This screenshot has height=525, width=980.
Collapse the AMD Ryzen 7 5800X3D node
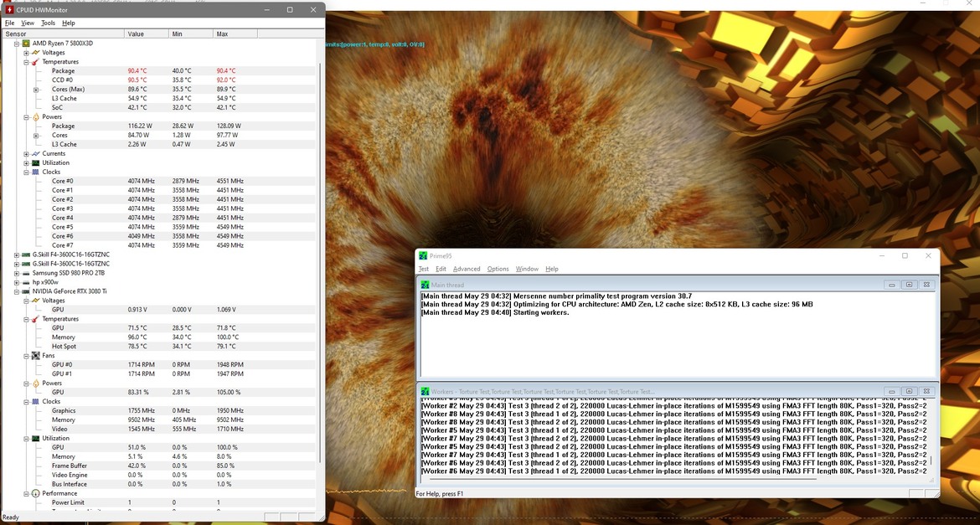coord(17,44)
